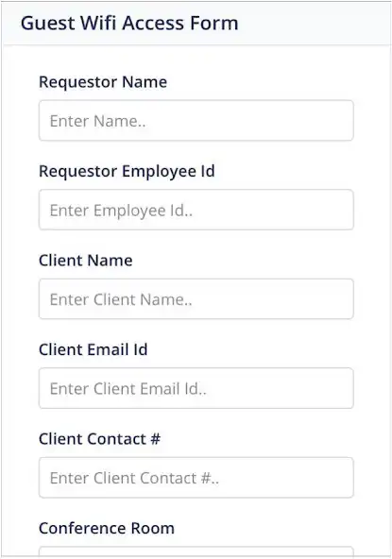Click the Requestor Name label
Viewport: 392px width, 559px height.
[103, 82]
